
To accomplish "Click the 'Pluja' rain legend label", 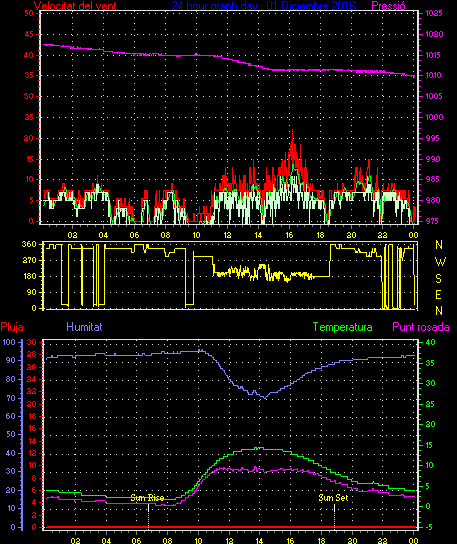I will click(12, 327).
